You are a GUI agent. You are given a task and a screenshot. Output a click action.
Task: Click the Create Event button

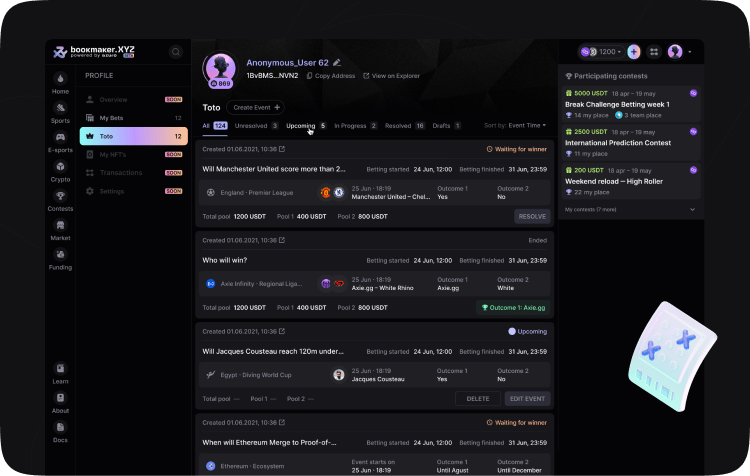(x=255, y=108)
